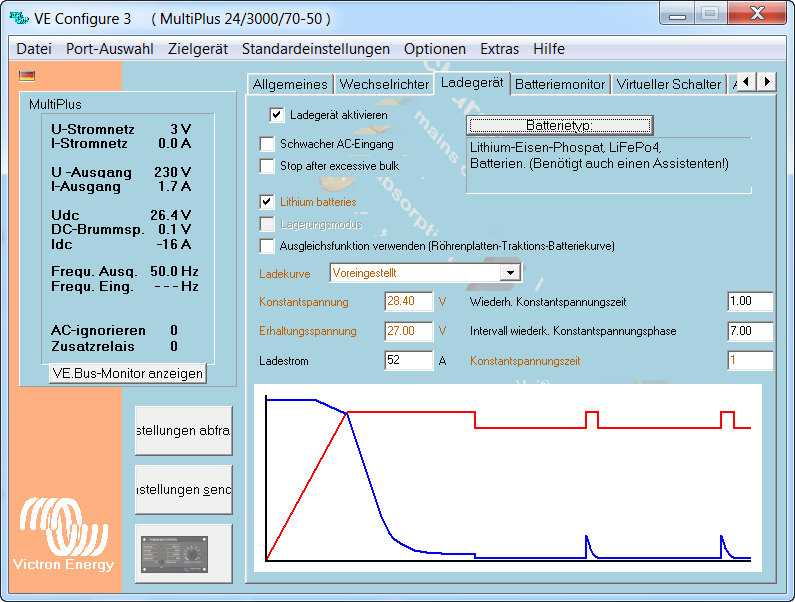The width and height of the screenshot is (795, 602).
Task: Click the Batterietyp button
Action: click(559, 125)
